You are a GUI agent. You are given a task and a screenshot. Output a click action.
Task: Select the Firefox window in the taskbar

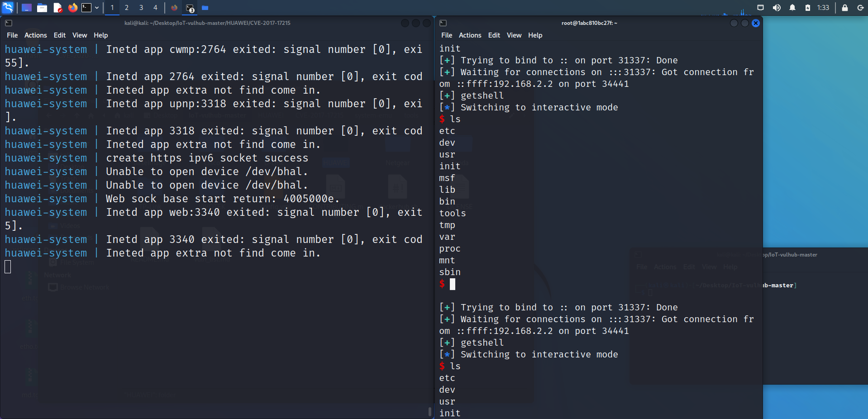174,8
